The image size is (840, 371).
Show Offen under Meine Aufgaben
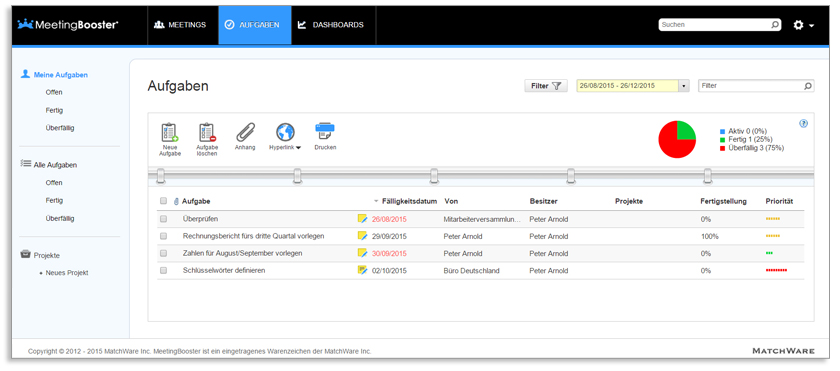(54, 92)
